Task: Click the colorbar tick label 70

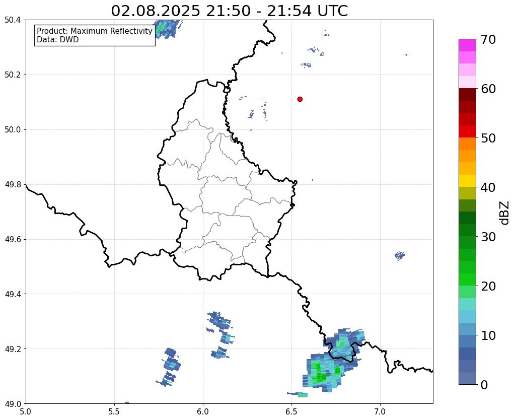Action: click(488, 39)
